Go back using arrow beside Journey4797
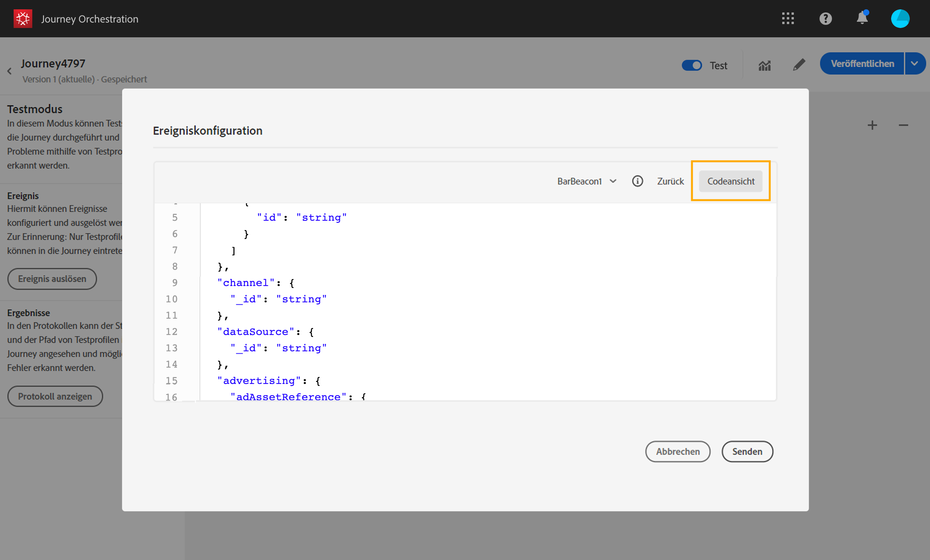930x560 pixels. click(10, 71)
